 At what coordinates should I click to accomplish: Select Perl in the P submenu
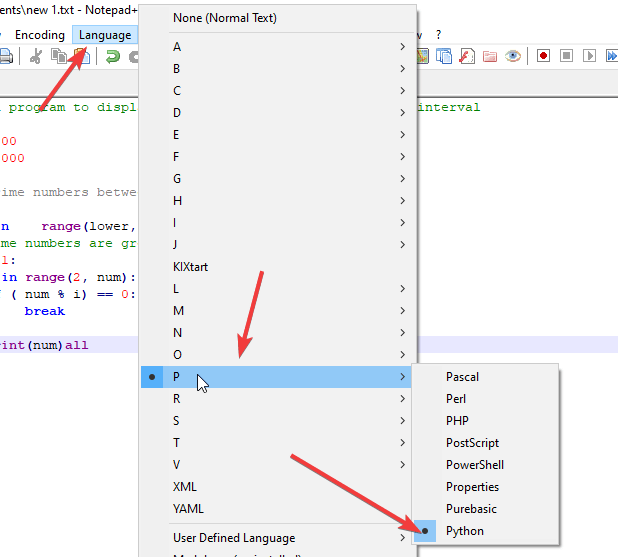pyautogui.click(x=485, y=399)
